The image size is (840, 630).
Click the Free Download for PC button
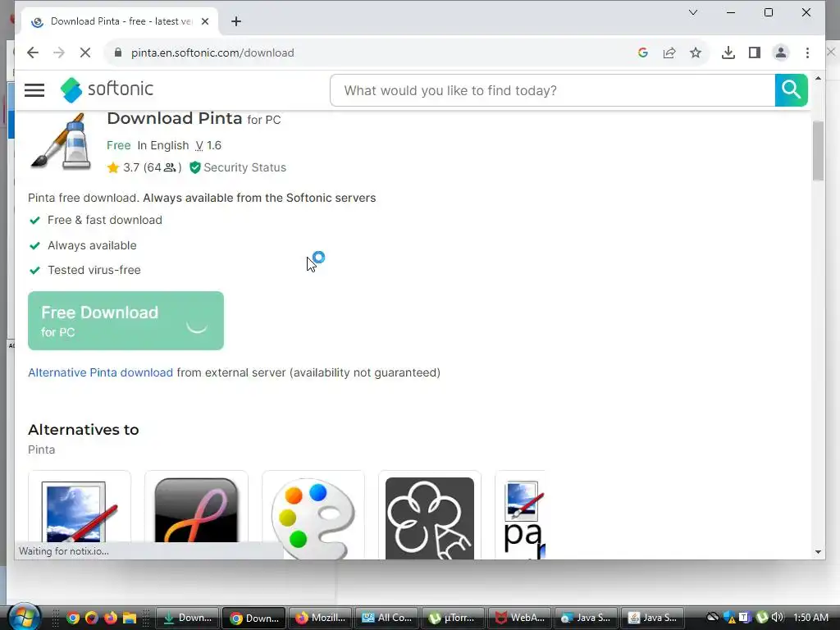pyautogui.click(x=126, y=321)
